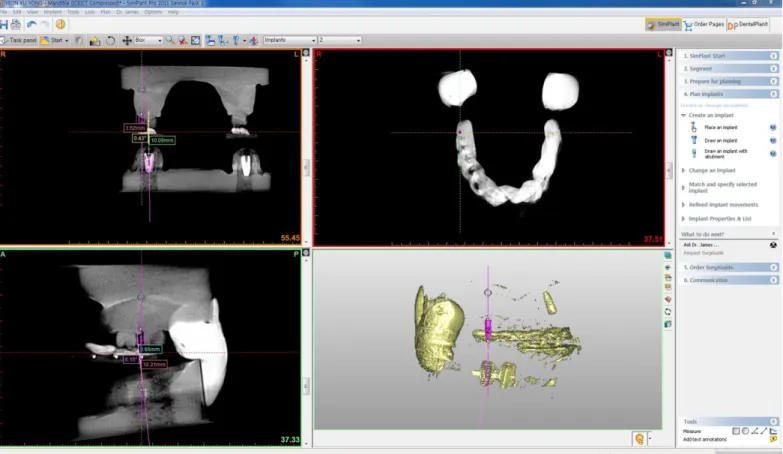Image resolution: width=783 pixels, height=454 pixels.
Task: Select rectangle measure tool
Action: [x=736, y=431]
